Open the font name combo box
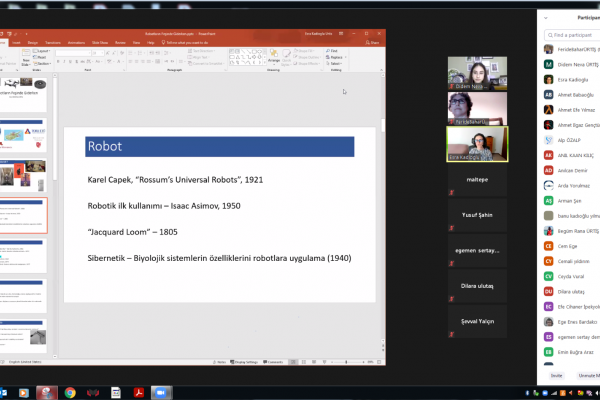 click(x=73, y=53)
